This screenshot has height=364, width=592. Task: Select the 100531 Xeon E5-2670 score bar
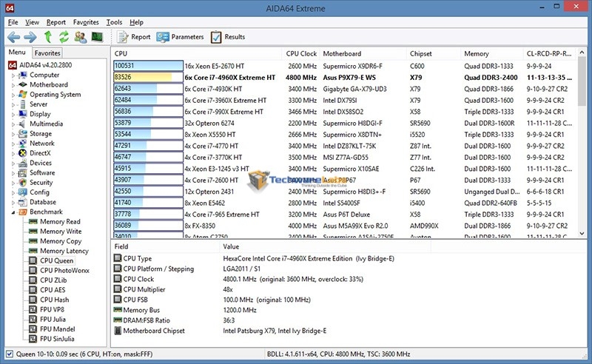[x=149, y=66]
